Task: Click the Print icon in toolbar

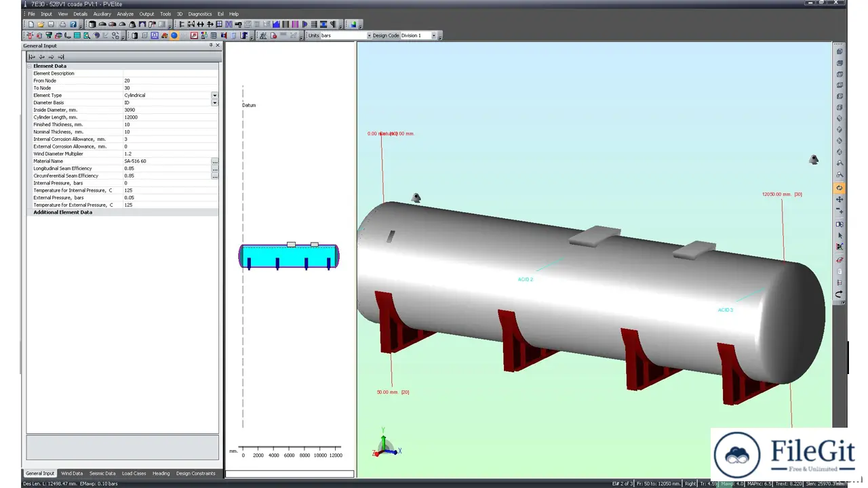Action: [62, 24]
